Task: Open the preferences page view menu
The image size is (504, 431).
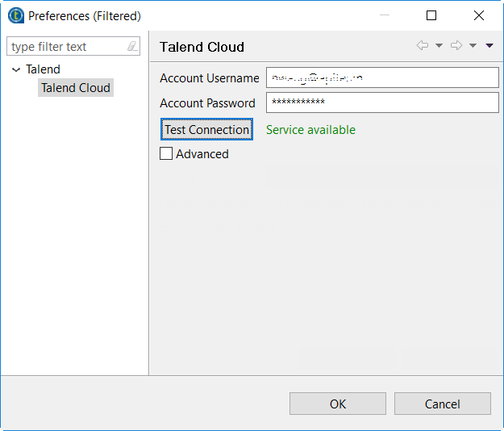Action: pos(489,46)
